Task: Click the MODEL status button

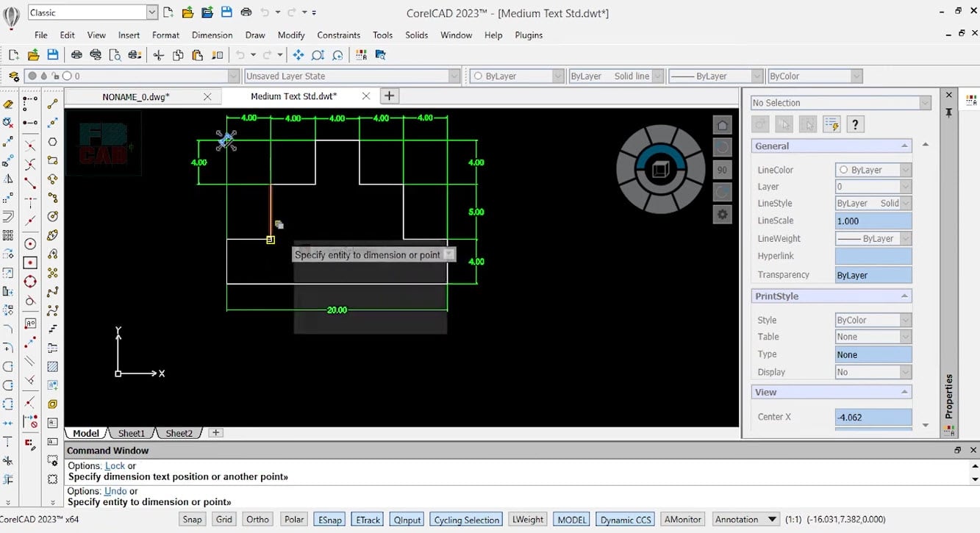Action: click(x=572, y=519)
